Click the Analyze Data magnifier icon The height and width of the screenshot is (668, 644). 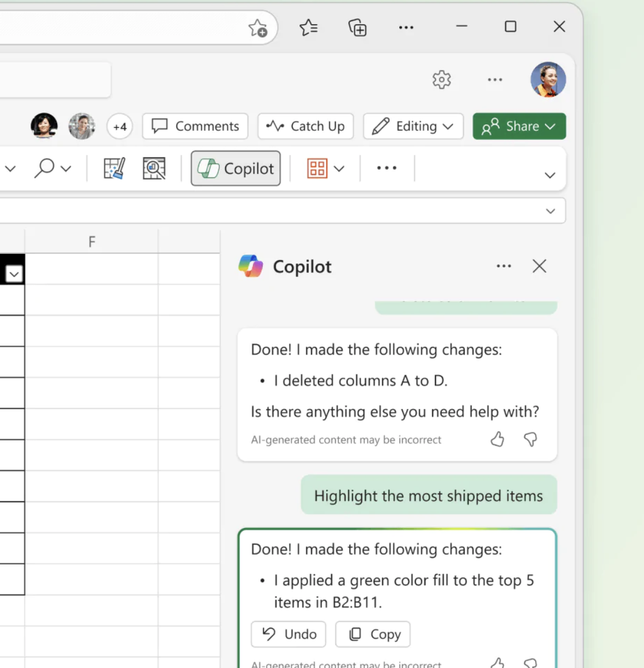(154, 168)
